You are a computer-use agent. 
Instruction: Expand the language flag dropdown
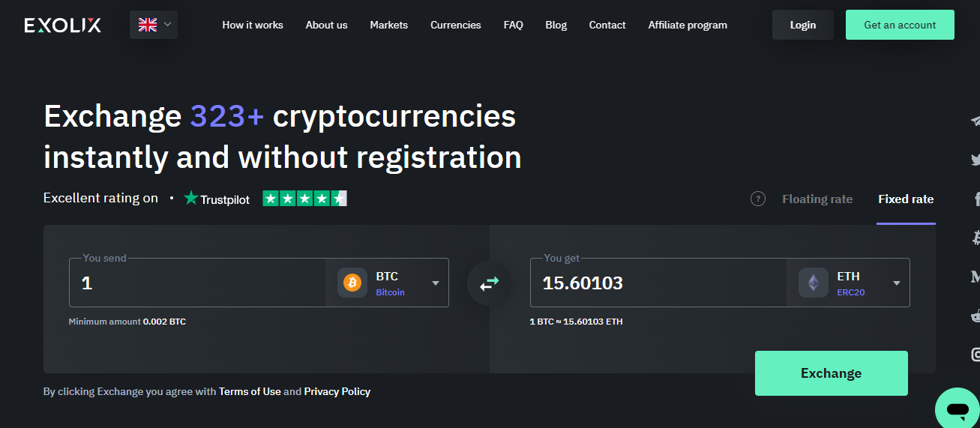155,25
